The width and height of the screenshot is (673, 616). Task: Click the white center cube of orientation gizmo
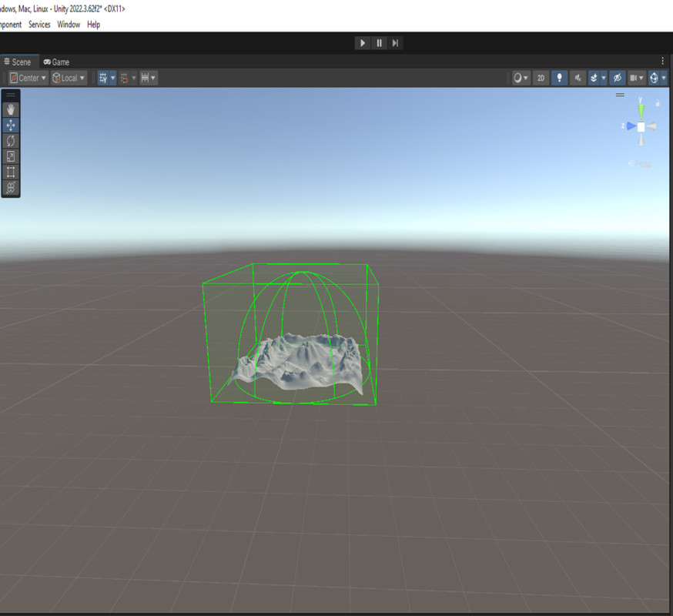[641, 126]
